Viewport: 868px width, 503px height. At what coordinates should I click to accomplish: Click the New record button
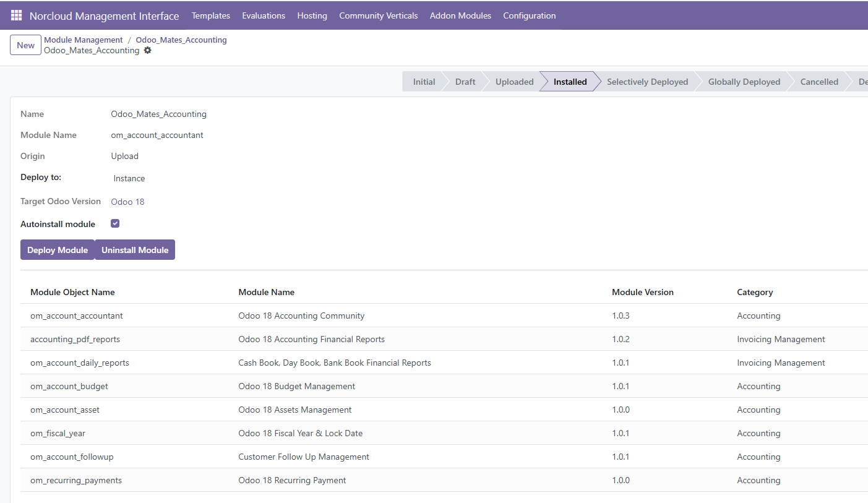pos(26,45)
